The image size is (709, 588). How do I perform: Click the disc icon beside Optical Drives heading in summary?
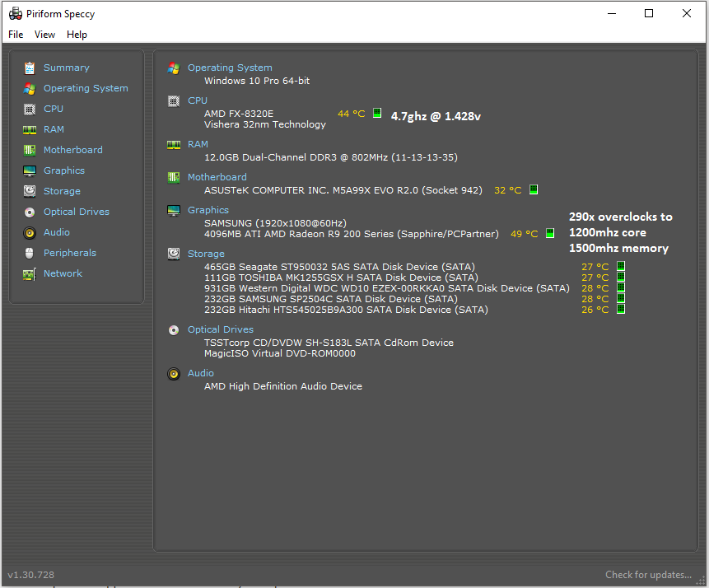pyautogui.click(x=174, y=330)
